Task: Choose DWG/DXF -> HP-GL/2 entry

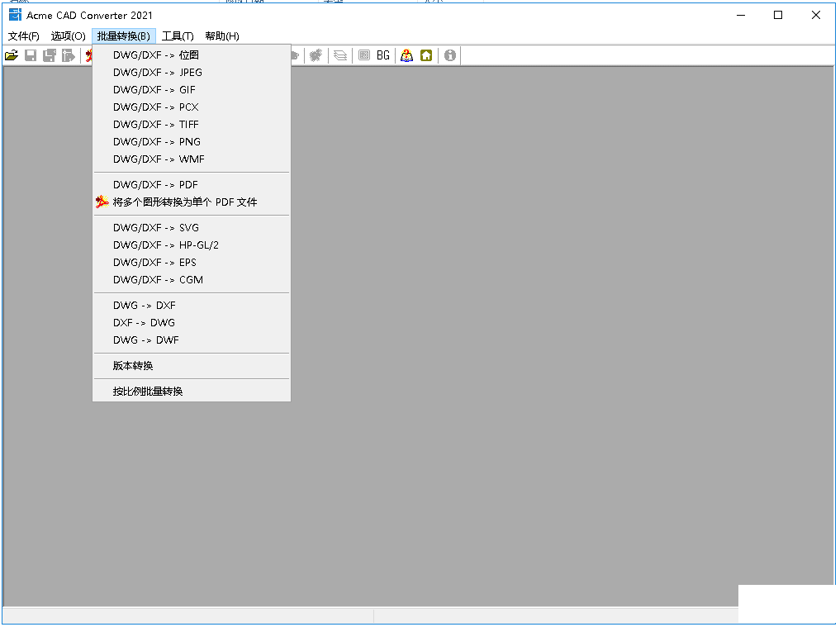Action: coord(192,245)
